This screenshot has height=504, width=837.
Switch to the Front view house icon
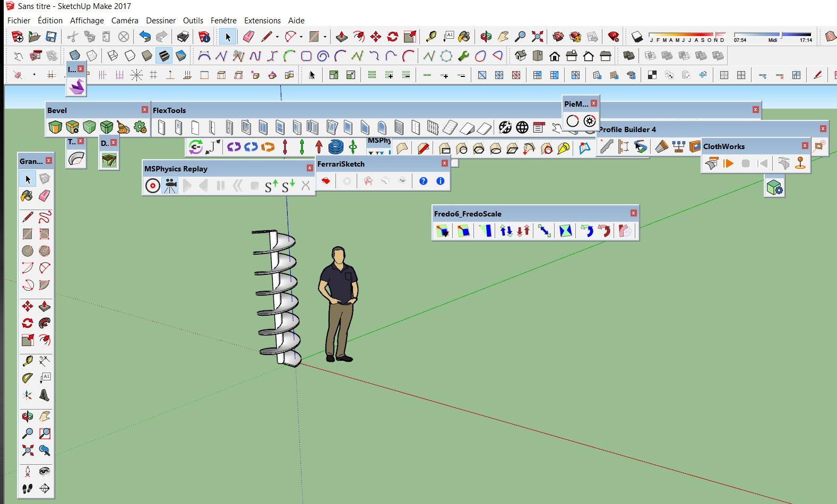(x=555, y=56)
